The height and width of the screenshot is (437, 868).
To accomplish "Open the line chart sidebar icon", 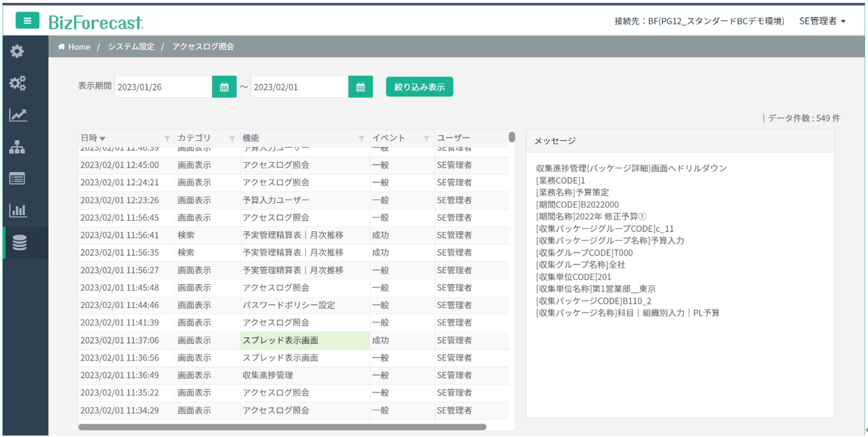I will point(18,115).
